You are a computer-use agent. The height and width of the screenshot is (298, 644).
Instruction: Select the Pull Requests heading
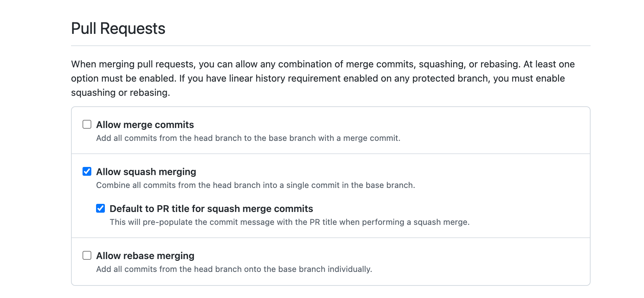pyautogui.click(x=118, y=28)
